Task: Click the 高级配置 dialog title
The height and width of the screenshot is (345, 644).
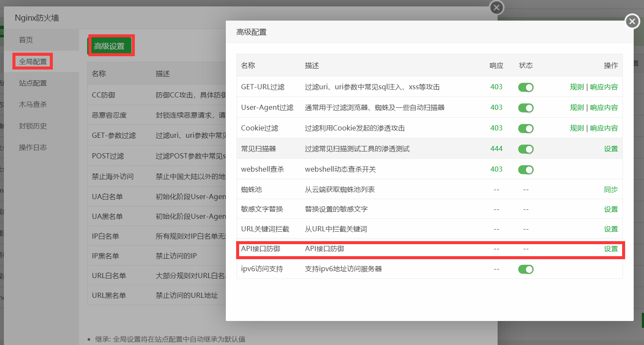Action: coord(252,32)
